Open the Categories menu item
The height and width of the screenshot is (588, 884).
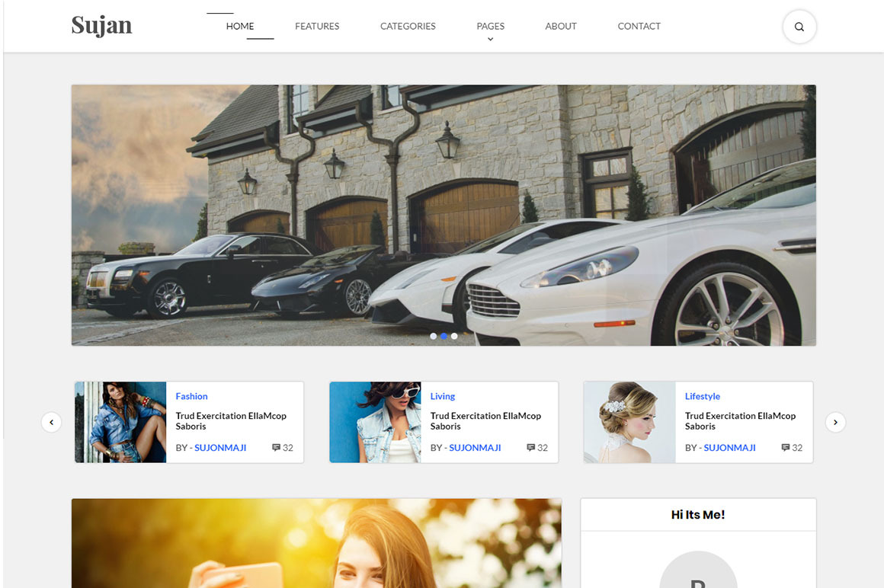[408, 26]
